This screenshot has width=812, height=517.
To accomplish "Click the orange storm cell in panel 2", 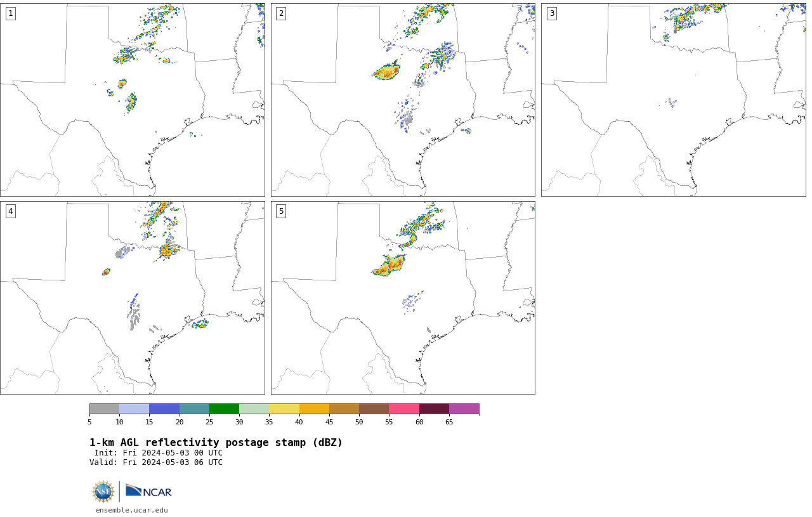I will (x=386, y=72).
